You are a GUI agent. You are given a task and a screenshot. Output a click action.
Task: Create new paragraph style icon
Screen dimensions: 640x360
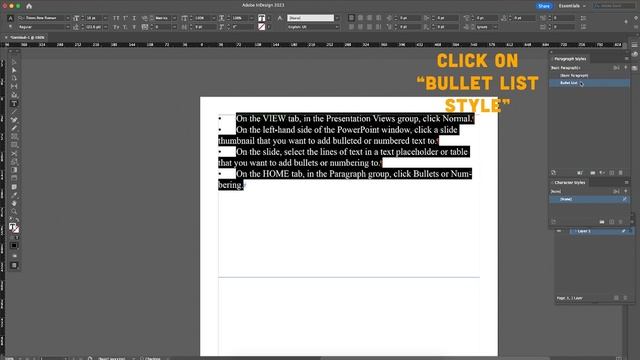(x=612, y=173)
